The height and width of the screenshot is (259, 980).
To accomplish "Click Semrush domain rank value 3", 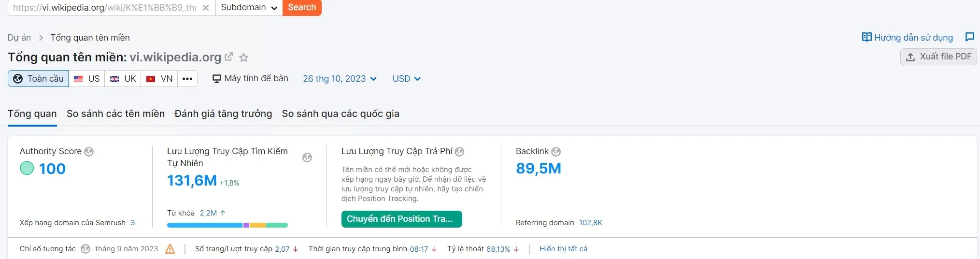I will (x=133, y=223).
